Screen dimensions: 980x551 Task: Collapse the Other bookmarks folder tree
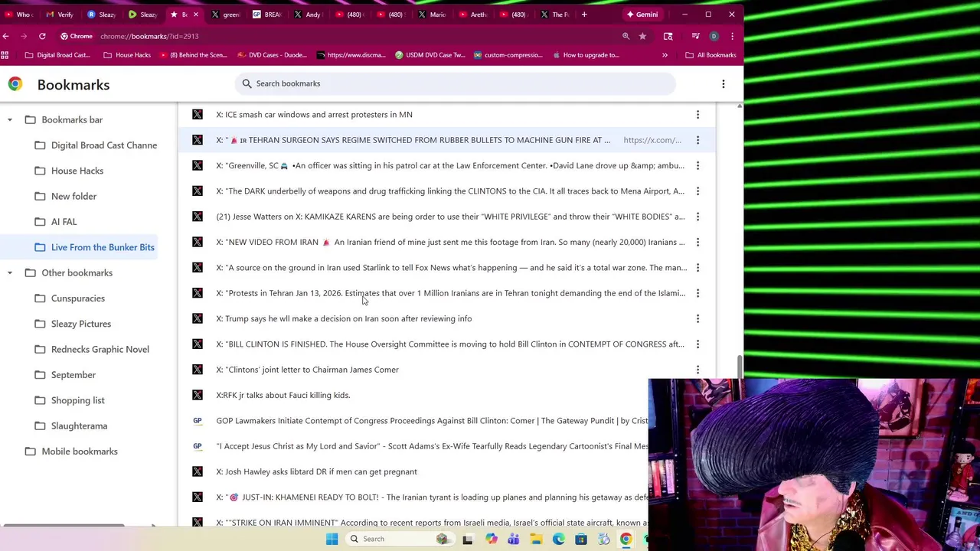pos(10,273)
